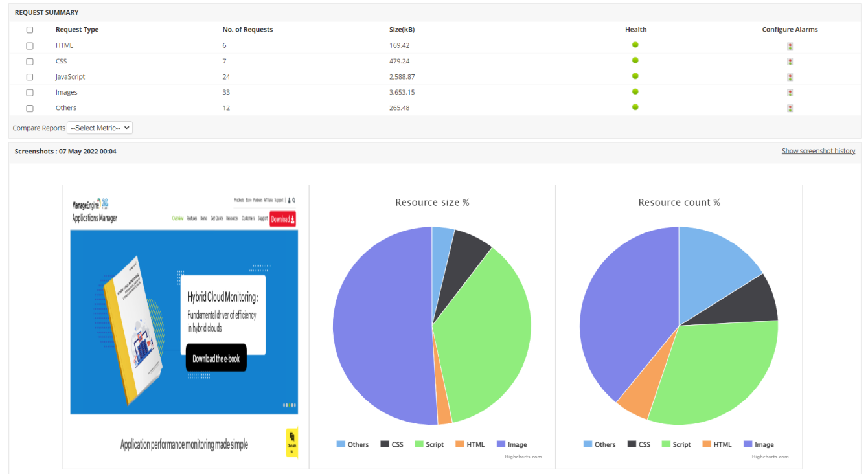The image size is (868, 474).
Task: Open alarm settings icon for Others row
Action: coord(790,108)
